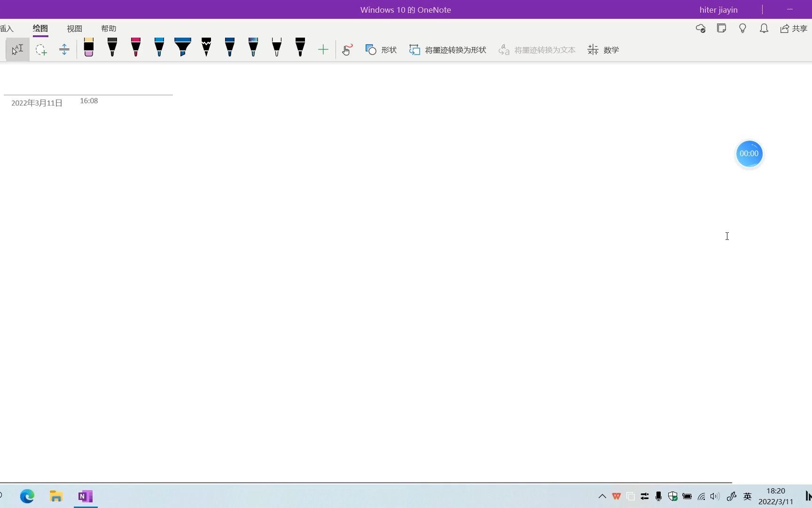This screenshot has width=812, height=508.
Task: Click the OneNote taskbar icon
Action: click(86, 496)
